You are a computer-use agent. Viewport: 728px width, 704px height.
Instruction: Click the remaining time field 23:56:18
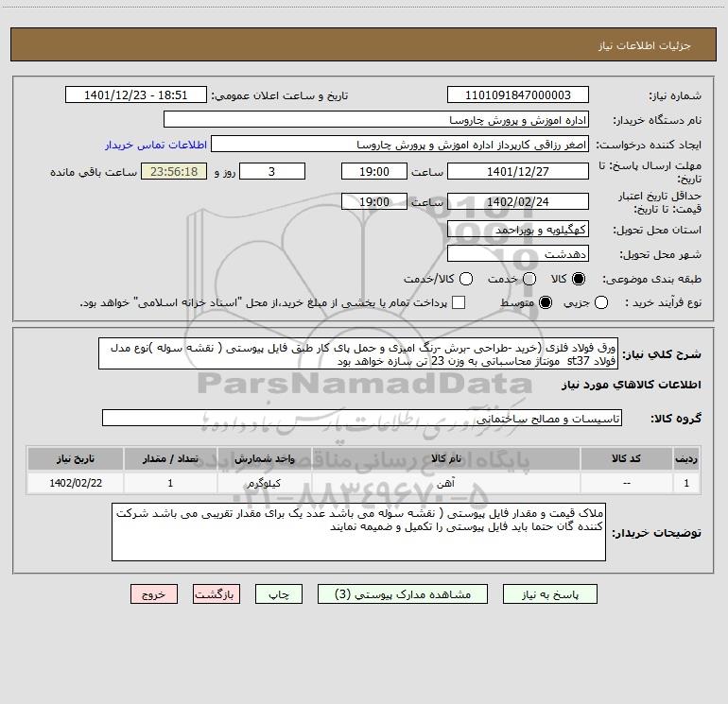pyautogui.click(x=174, y=172)
